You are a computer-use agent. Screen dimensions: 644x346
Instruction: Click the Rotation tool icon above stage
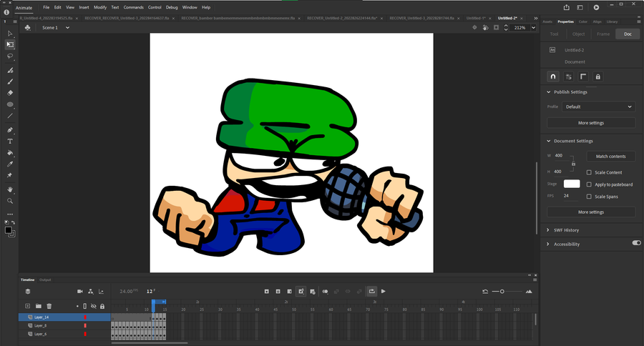click(485, 27)
